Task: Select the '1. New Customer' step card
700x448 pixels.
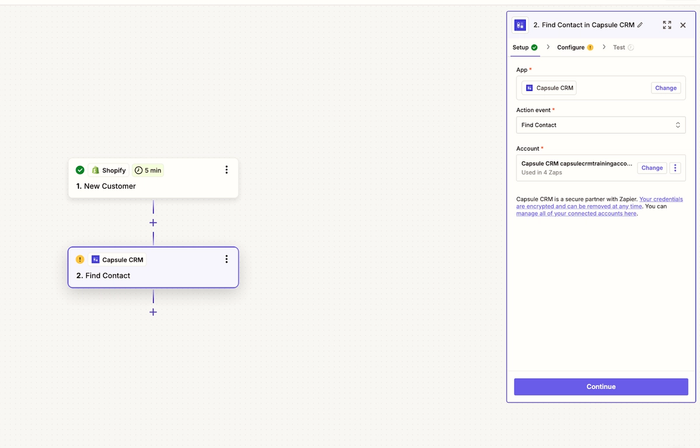Action: (153, 178)
